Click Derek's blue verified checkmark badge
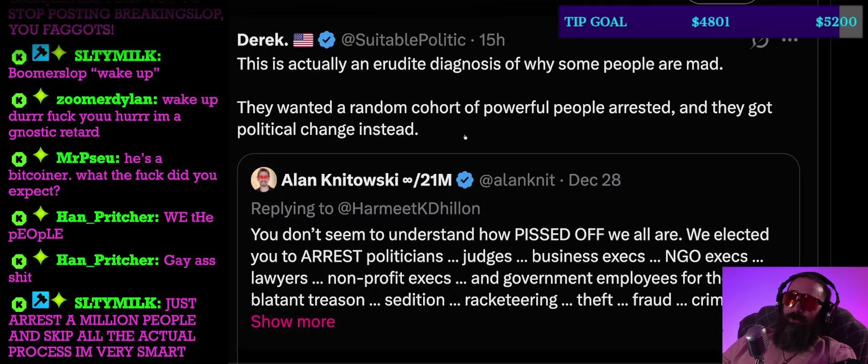This screenshot has width=868, height=364. click(327, 40)
